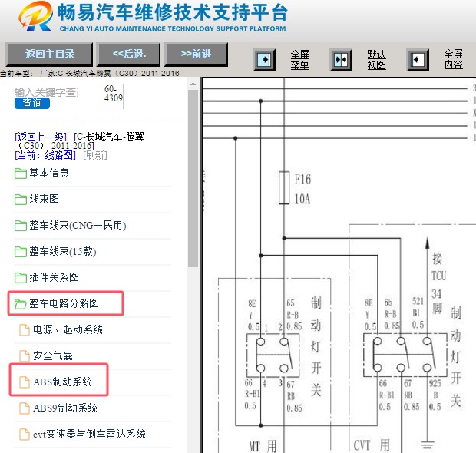Click the ABS制动系统 document icon

[x=25, y=382]
